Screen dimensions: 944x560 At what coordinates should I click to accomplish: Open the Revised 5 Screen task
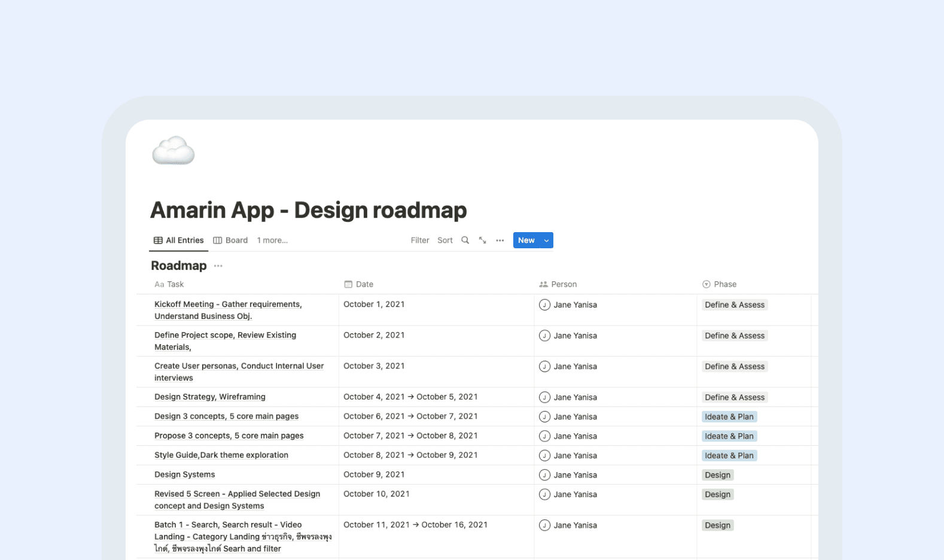tap(237, 500)
